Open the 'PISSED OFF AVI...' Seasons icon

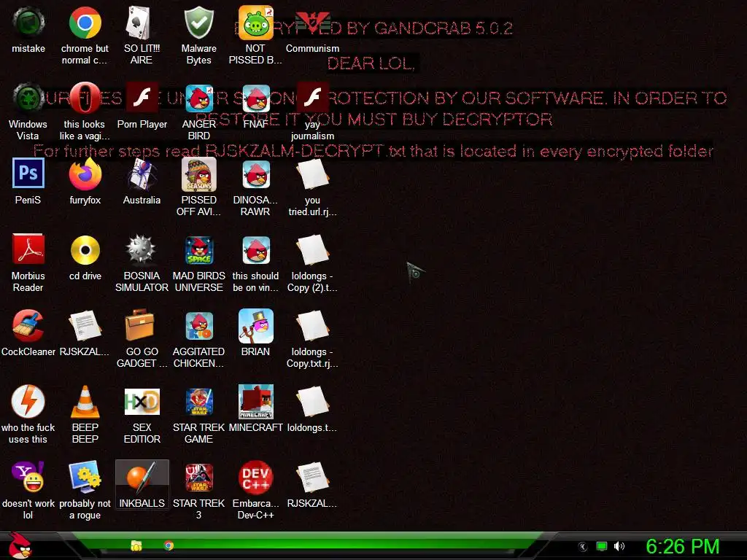(198, 174)
